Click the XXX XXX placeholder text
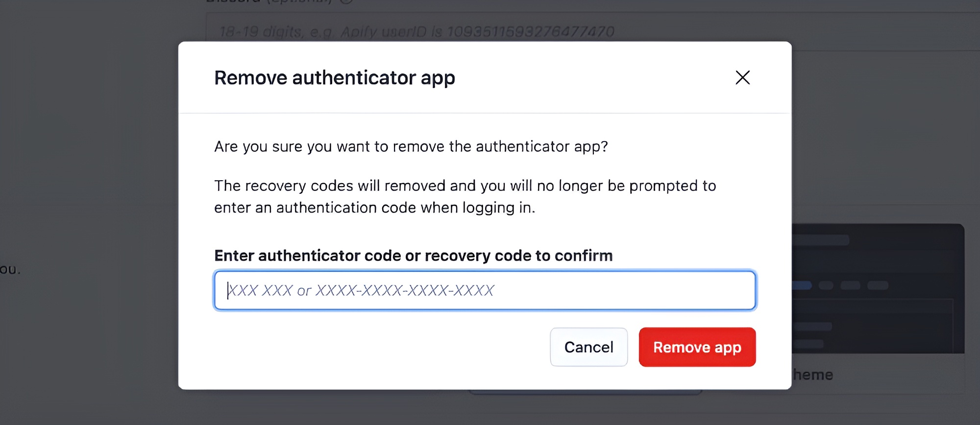This screenshot has width=980, height=425. tap(361, 290)
